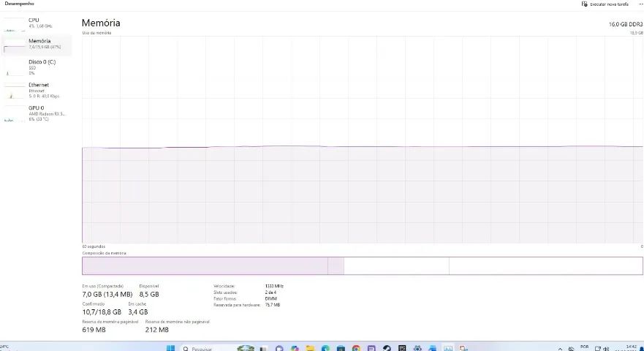Click the POR language indicator
Screen dimensions: 644x351
point(585,347)
